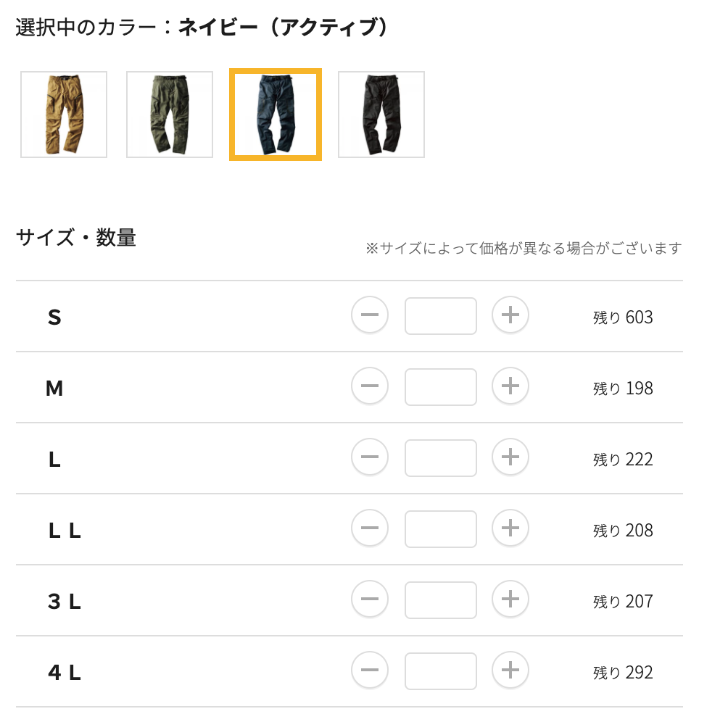Click the quantity input for size M
This screenshot has width=728, height=722.
[x=440, y=386]
